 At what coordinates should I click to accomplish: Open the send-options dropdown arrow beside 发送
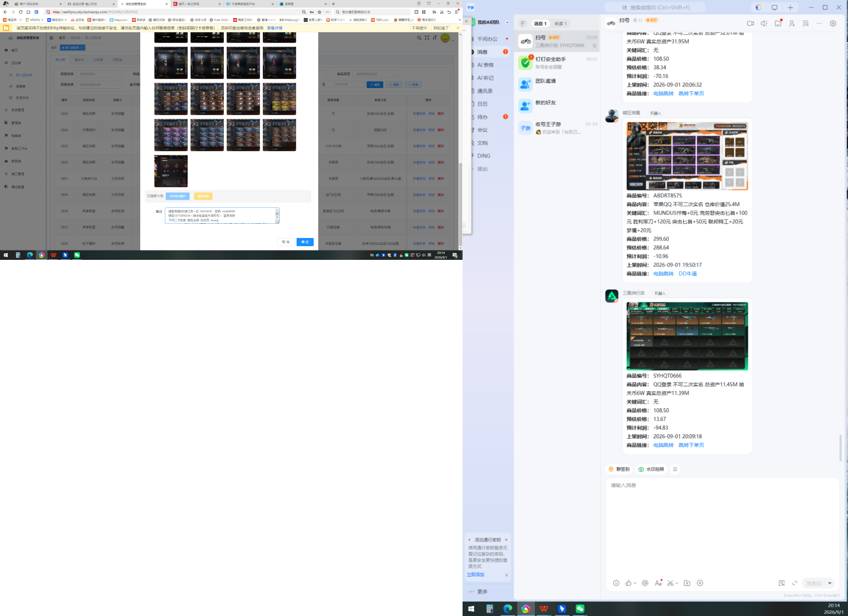point(829,583)
